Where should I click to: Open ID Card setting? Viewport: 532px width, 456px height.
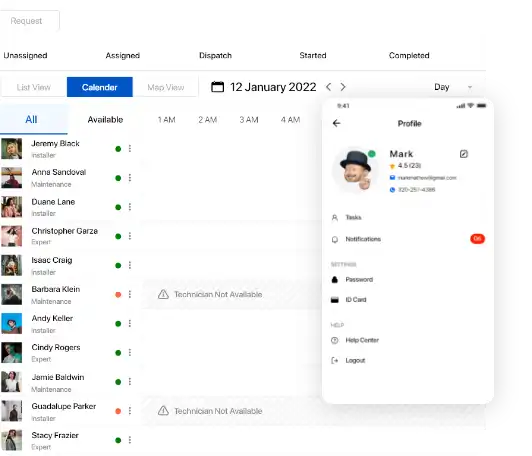click(356, 300)
